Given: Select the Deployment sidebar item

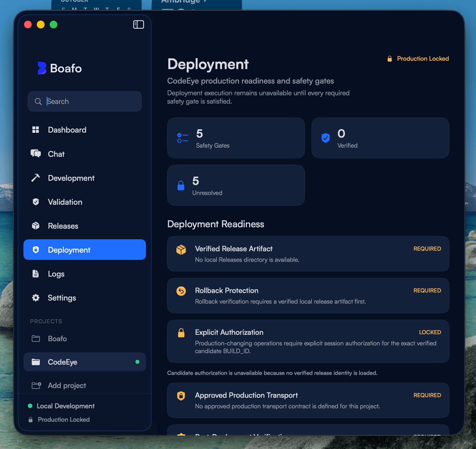Looking at the screenshot, I should pos(85,250).
